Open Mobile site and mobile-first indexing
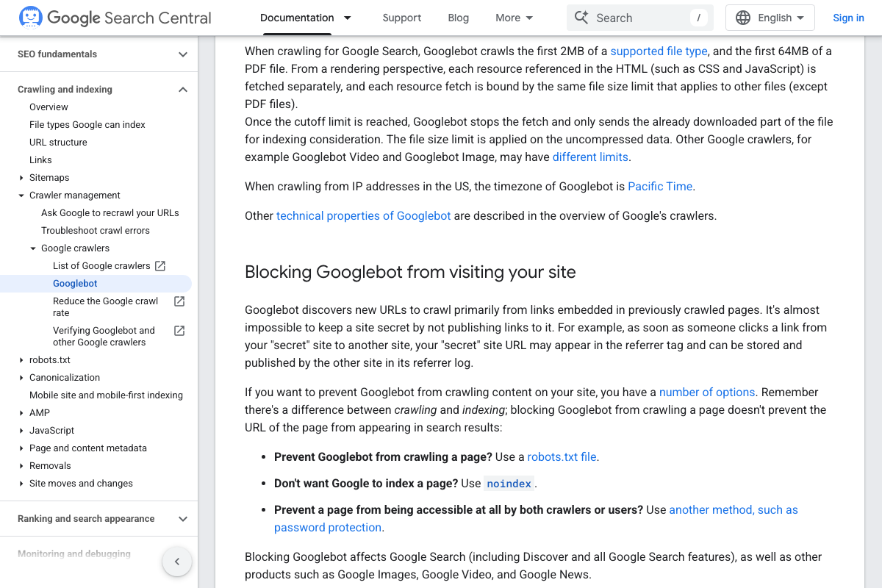882x588 pixels. click(x=106, y=395)
